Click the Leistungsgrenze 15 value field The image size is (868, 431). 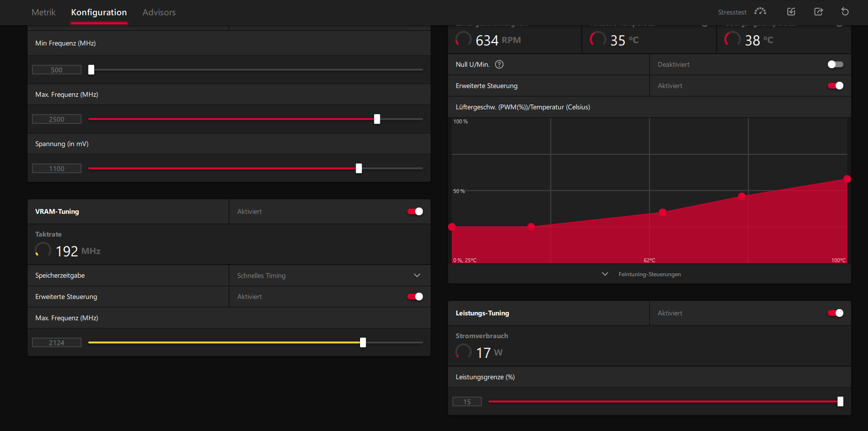[467, 401]
